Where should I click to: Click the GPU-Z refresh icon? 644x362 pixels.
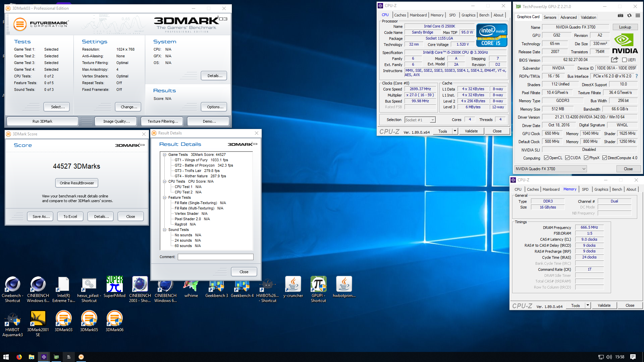click(629, 15)
